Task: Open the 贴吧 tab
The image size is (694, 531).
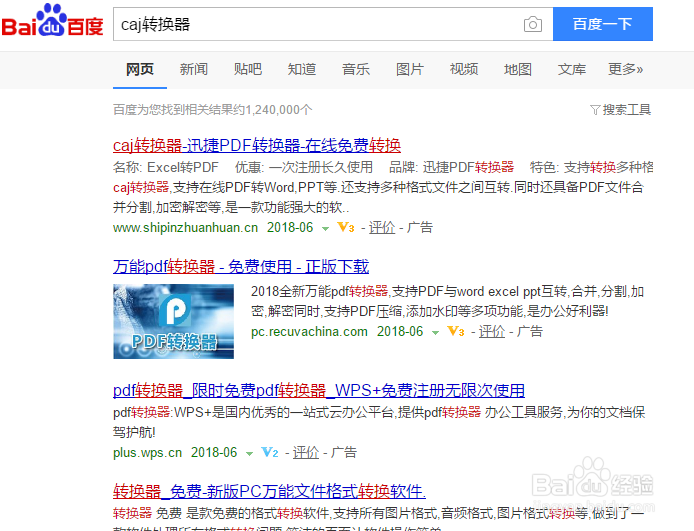Action: 248,69
